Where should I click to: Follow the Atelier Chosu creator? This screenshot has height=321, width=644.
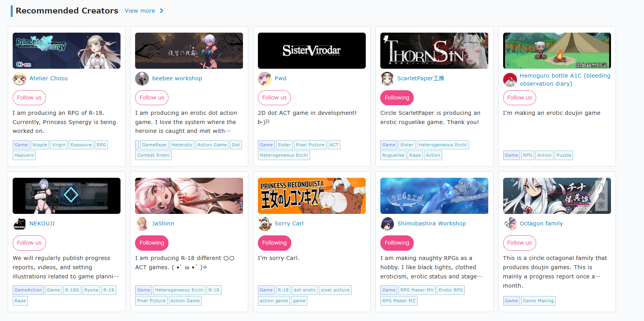tap(29, 98)
